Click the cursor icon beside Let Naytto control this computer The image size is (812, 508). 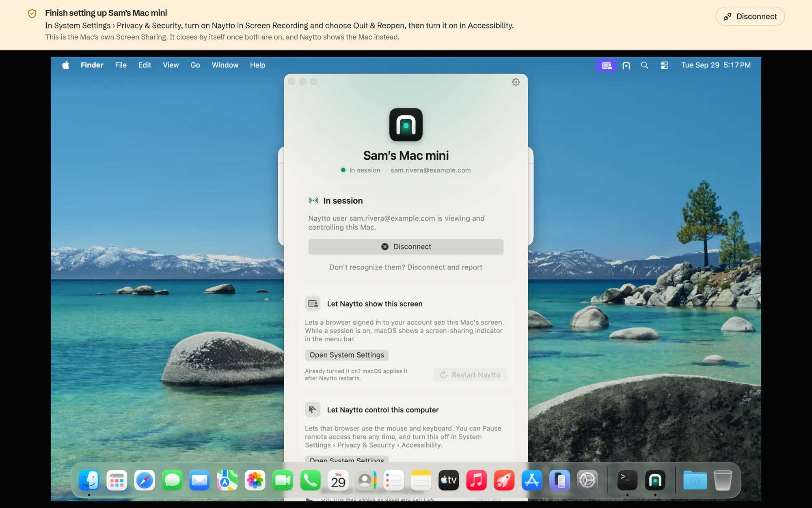(x=313, y=410)
